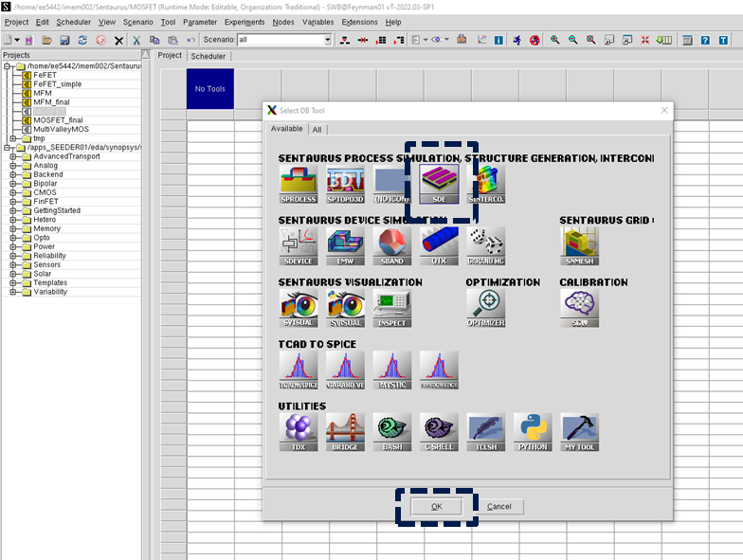The height and width of the screenshot is (560, 743).
Task: Pick the BRIDGE utility icon
Action: coord(345,431)
